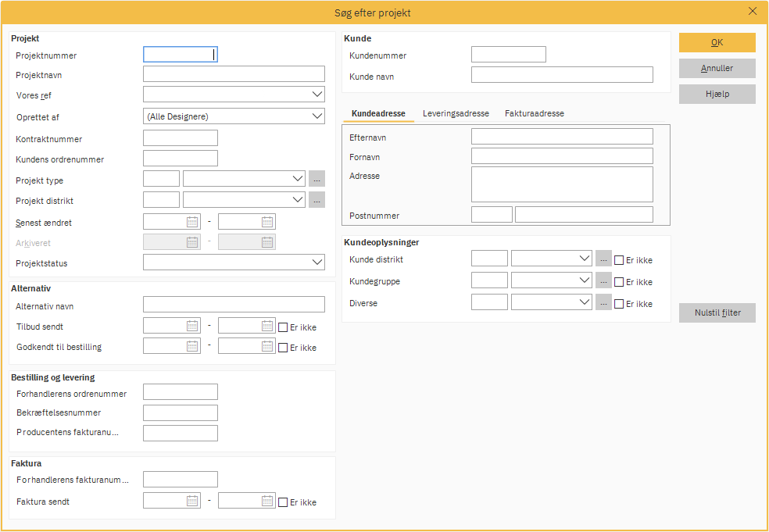The image size is (769, 532).
Task: Open calendar for Senest ændret end date
Action: click(x=267, y=222)
